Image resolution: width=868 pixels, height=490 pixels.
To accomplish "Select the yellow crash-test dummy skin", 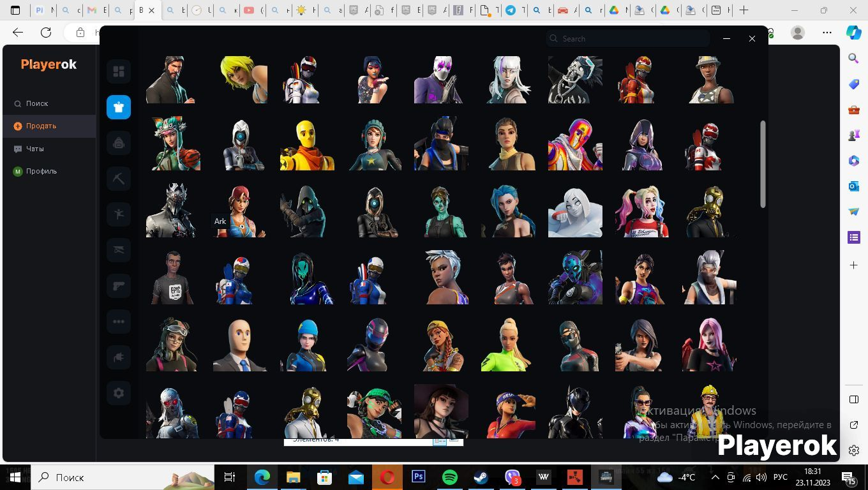I will click(x=307, y=144).
